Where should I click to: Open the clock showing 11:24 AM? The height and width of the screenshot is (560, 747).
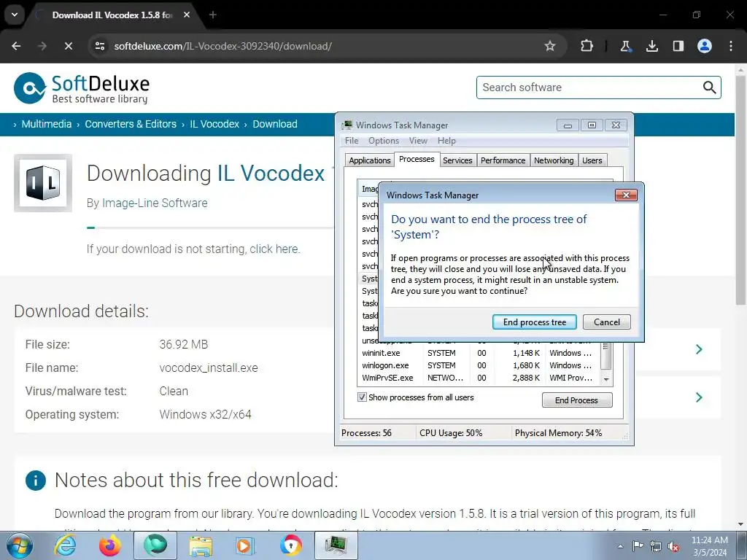(709, 546)
